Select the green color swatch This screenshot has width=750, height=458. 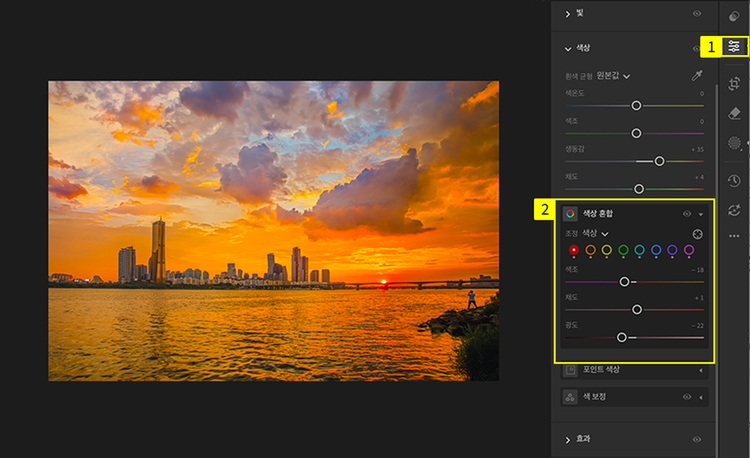(x=623, y=250)
